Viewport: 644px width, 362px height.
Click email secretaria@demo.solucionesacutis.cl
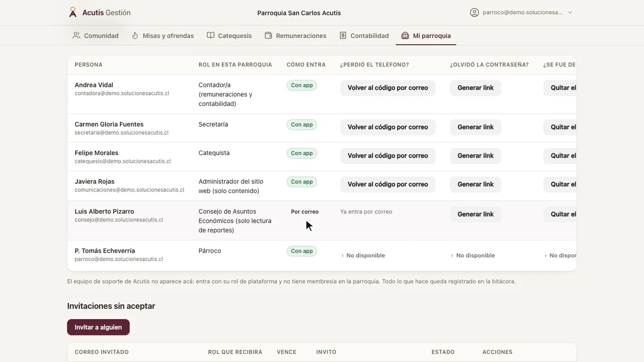(x=122, y=133)
